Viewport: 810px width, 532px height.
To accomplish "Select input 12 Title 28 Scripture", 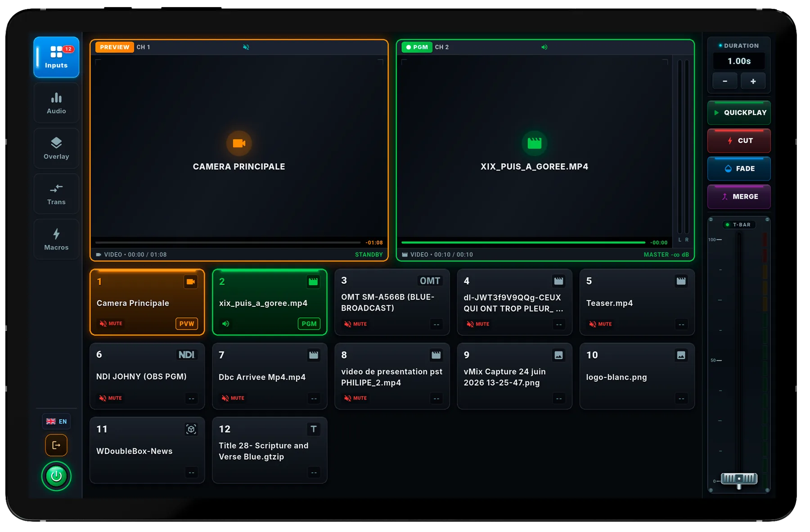I will [270, 450].
